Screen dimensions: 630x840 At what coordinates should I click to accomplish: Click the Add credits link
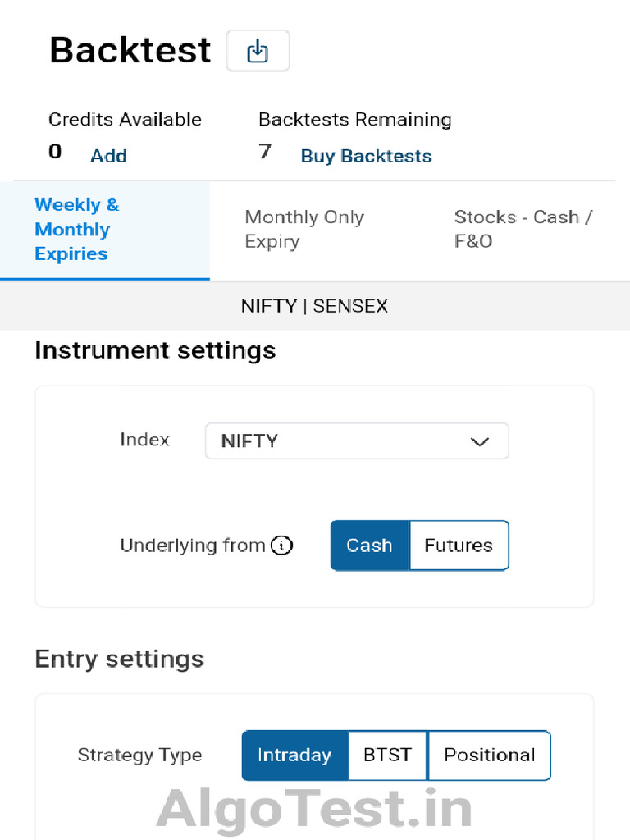pyautogui.click(x=108, y=156)
